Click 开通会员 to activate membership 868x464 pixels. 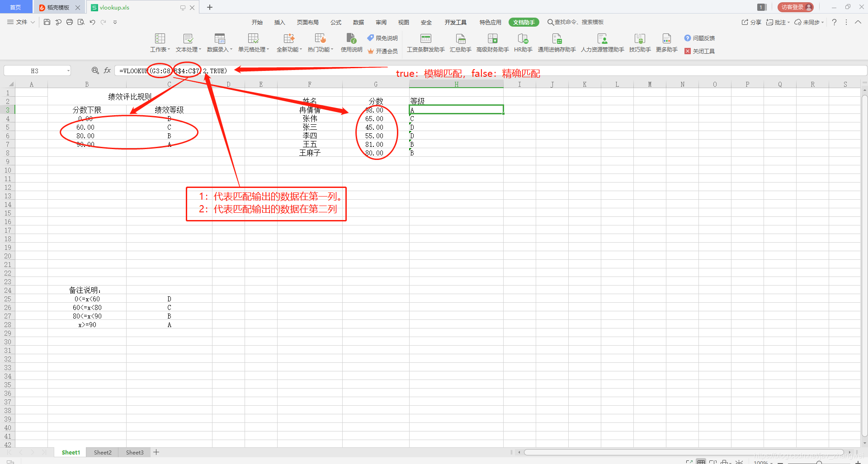pos(382,51)
